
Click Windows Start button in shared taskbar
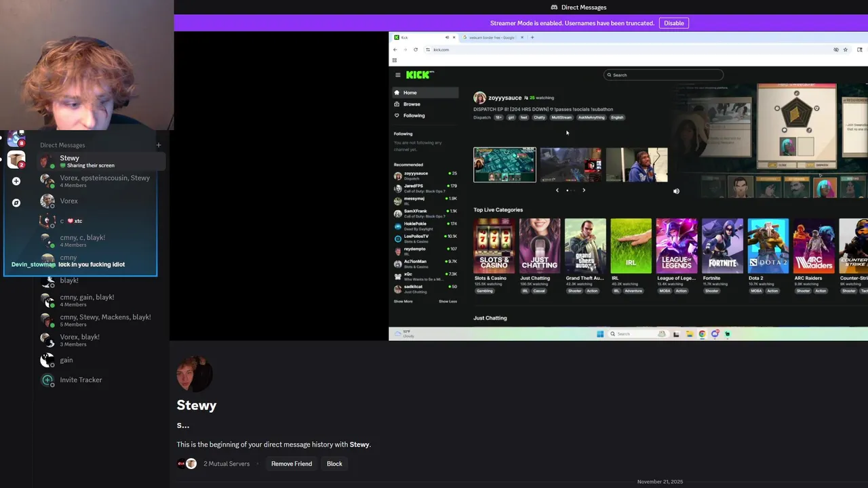tap(600, 333)
